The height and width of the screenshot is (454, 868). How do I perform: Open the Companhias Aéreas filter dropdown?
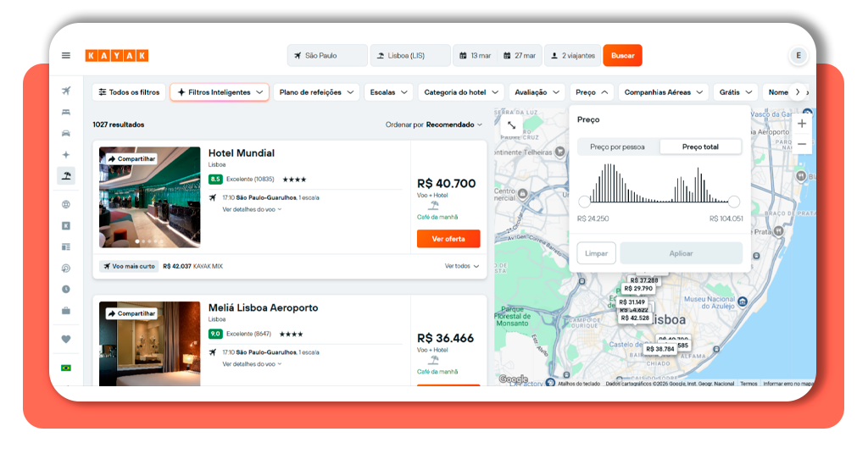[x=663, y=92]
